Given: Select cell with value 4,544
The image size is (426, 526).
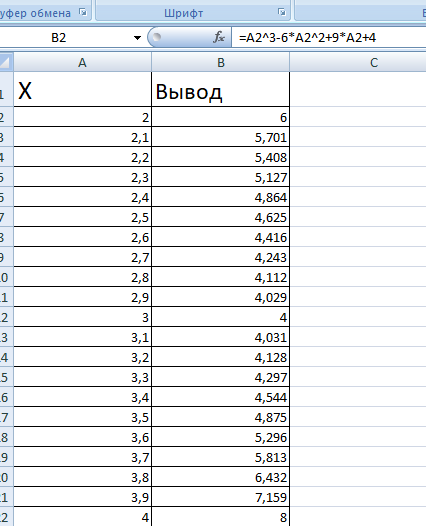Looking at the screenshot, I should (x=220, y=397).
